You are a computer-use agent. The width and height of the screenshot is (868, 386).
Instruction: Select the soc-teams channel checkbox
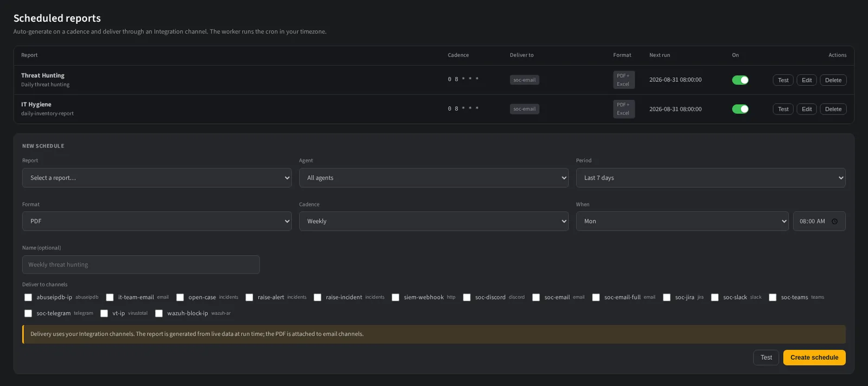[773, 298]
